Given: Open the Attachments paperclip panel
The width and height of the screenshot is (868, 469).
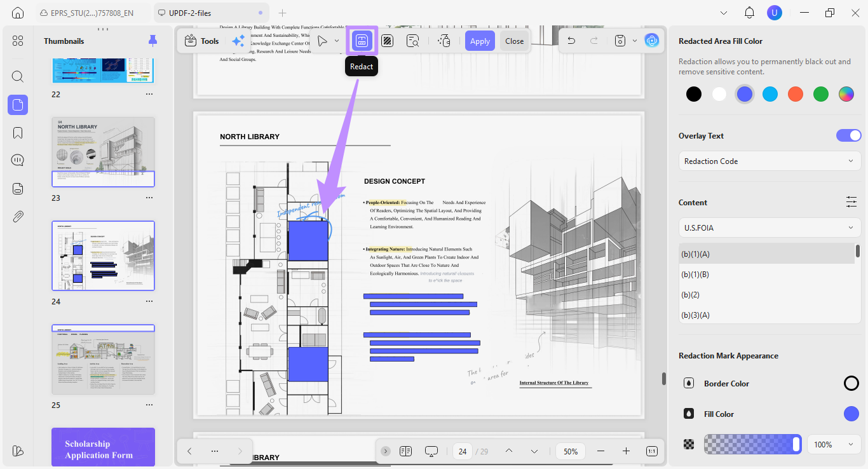Looking at the screenshot, I should (18, 216).
